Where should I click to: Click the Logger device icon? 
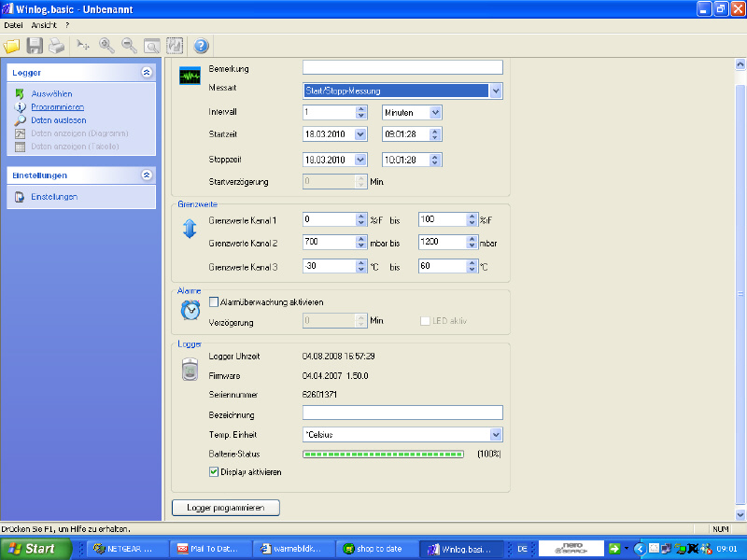click(190, 370)
